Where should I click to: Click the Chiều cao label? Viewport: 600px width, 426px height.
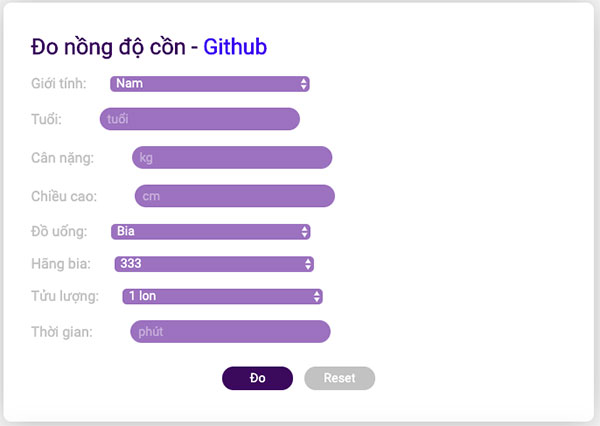[x=64, y=197]
